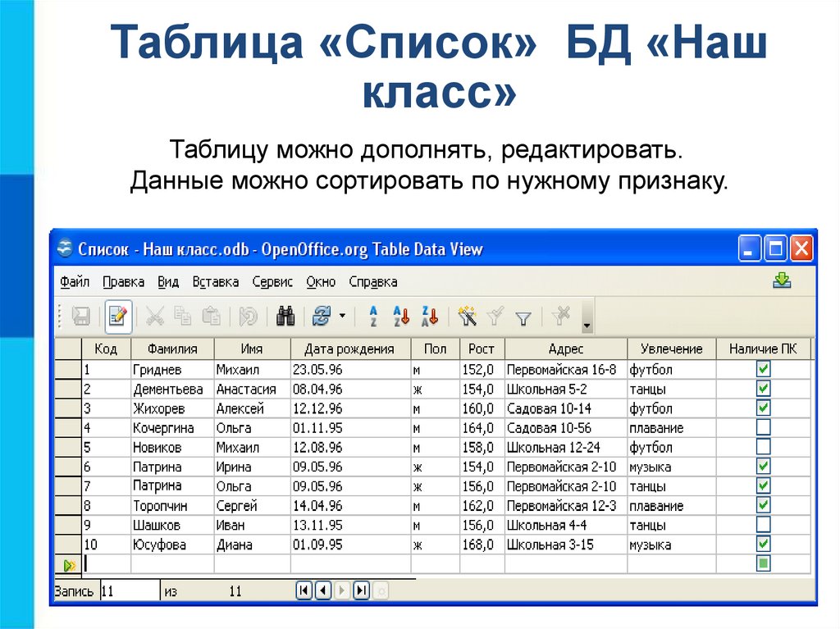Click the green download update icon
This screenshot has height=629, width=840.
[x=782, y=280]
